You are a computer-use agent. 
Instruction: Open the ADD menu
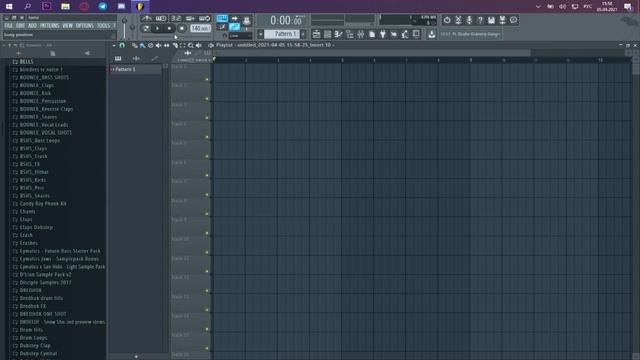[32, 26]
